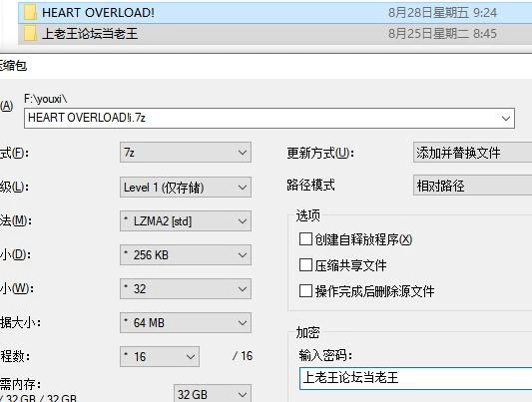The width and height of the screenshot is (532, 402).
Task: Select the HEART OVERLOAD! folder row
Action: [274, 13]
